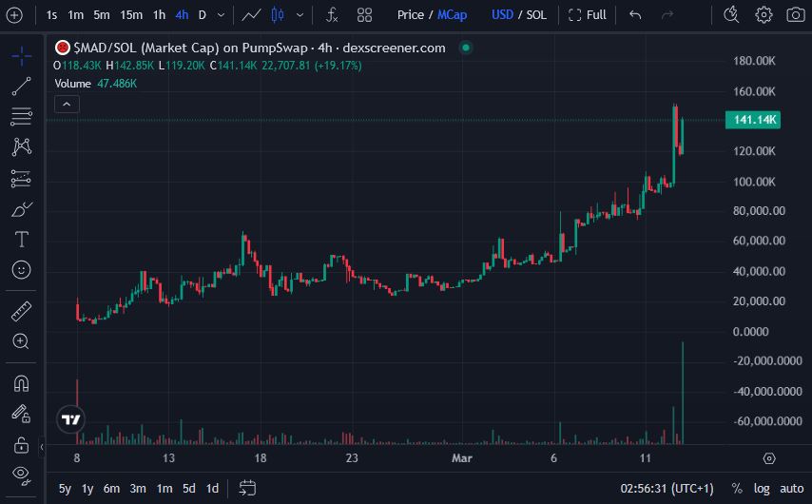
Task: Open the axis settings gear at bottom right
Action: (x=769, y=458)
